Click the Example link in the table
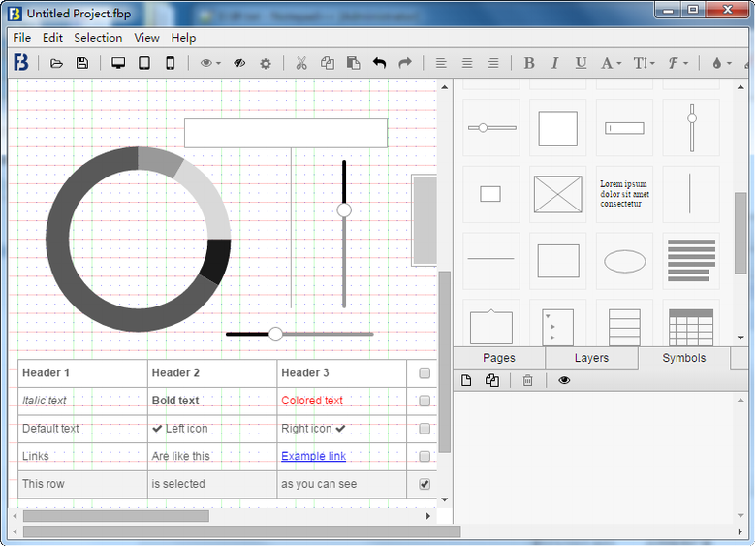 (313, 456)
